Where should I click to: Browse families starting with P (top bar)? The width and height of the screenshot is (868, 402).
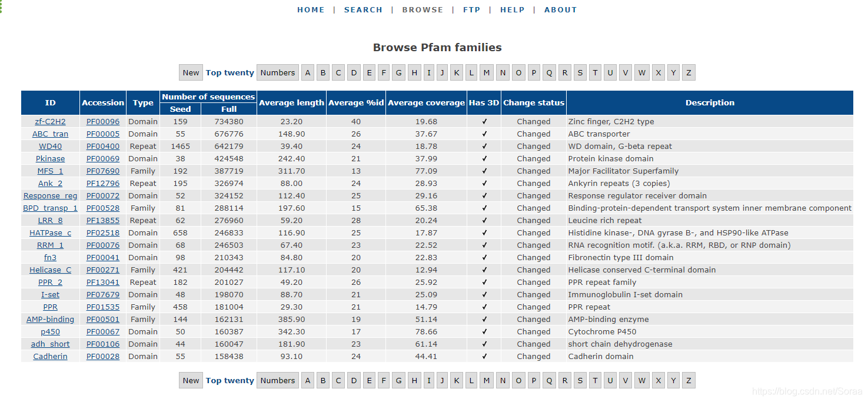coord(534,72)
